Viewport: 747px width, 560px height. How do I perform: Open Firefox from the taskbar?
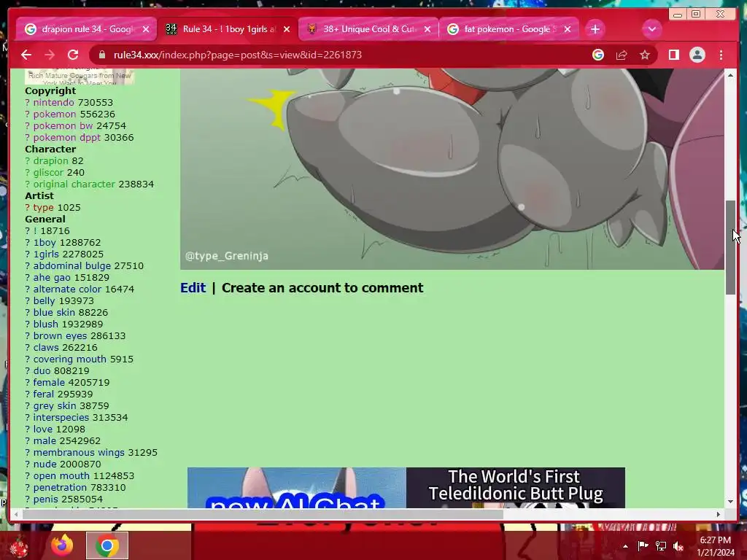tap(62, 545)
